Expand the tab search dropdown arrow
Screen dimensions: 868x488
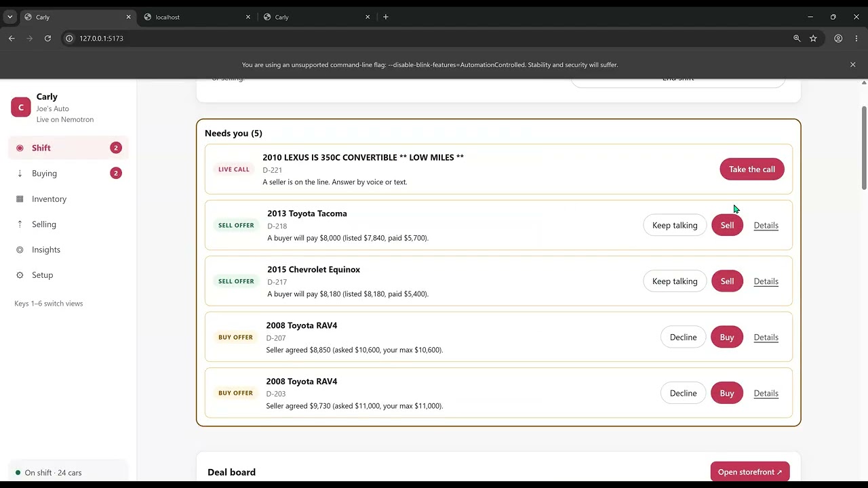(9, 17)
